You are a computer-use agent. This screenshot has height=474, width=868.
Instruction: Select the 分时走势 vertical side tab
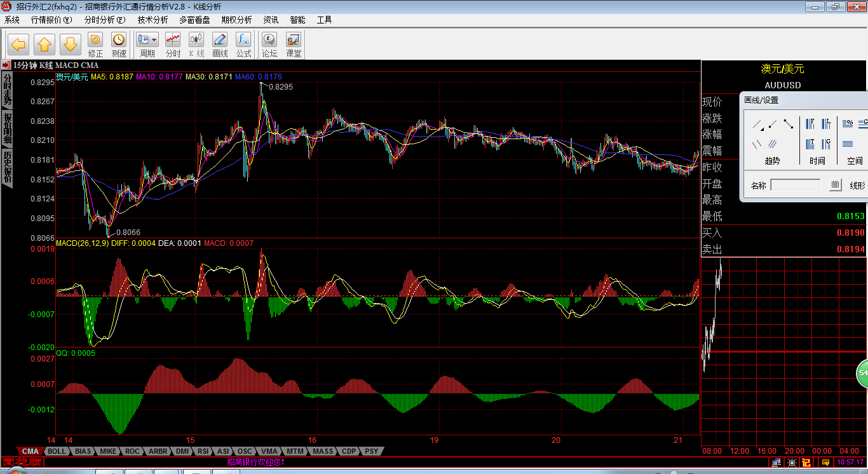click(7, 90)
